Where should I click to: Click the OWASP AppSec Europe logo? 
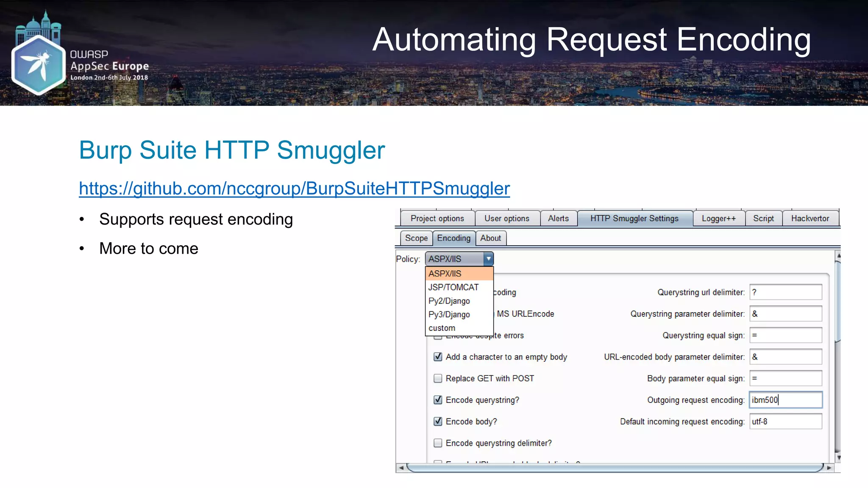coord(39,64)
